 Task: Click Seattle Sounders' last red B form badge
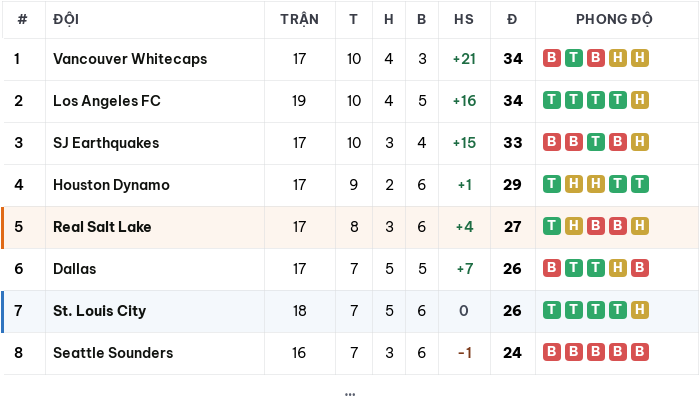pyautogui.click(x=640, y=352)
